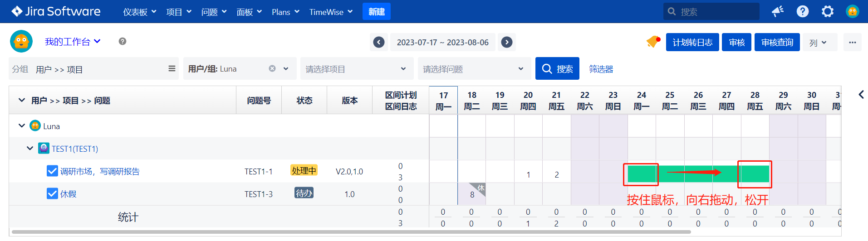Image resolution: width=868 pixels, height=241 pixels.
Task: Go to previous date range arrow
Action: pos(379,42)
